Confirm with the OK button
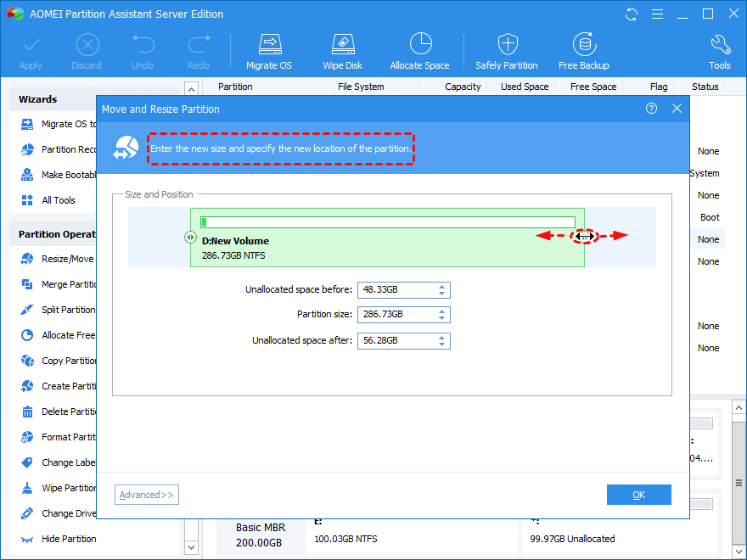 point(639,495)
